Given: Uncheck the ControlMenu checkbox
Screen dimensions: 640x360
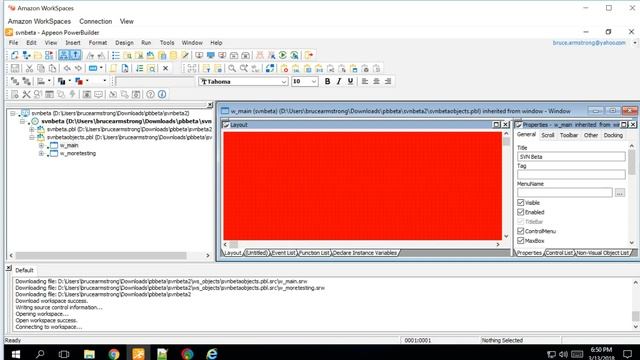Looking at the screenshot, I should (x=520, y=231).
